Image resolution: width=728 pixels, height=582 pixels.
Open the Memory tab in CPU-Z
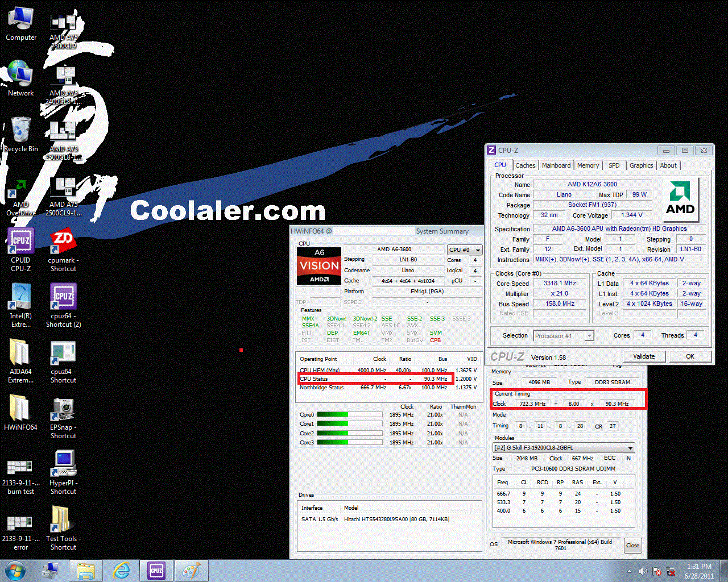[x=588, y=165]
